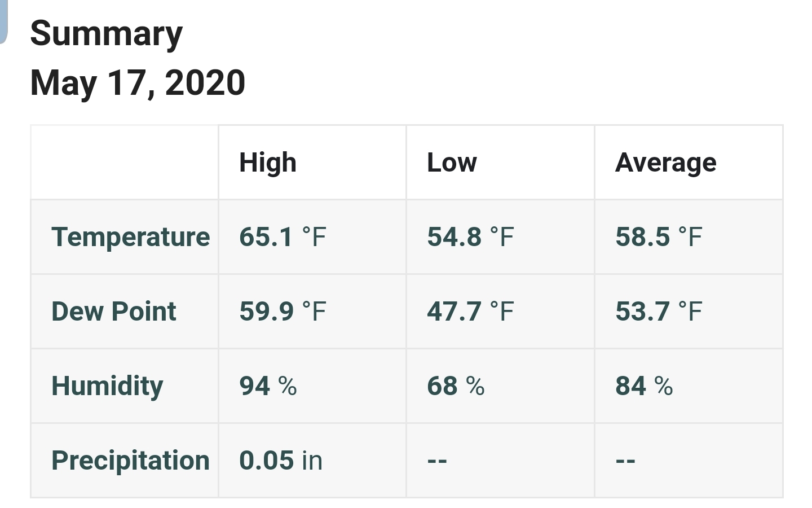
Task: Select the May 17, 2020 date text
Action: [138, 83]
